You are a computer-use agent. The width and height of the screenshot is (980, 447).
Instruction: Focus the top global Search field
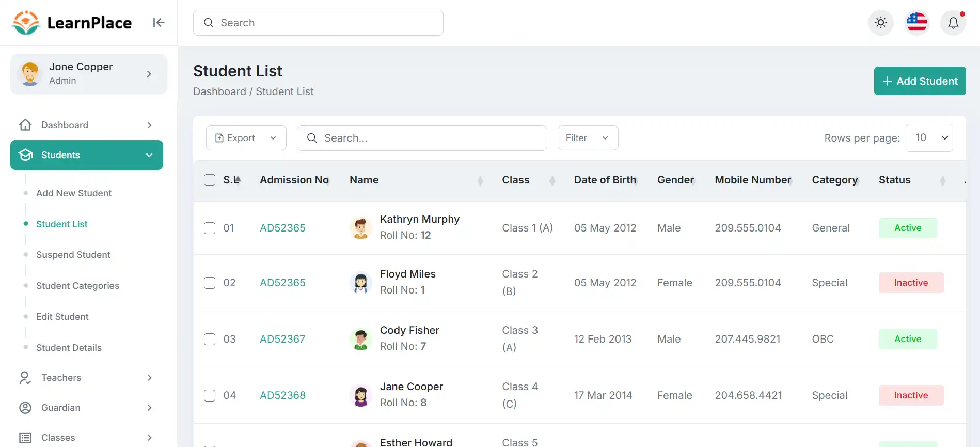tap(318, 23)
